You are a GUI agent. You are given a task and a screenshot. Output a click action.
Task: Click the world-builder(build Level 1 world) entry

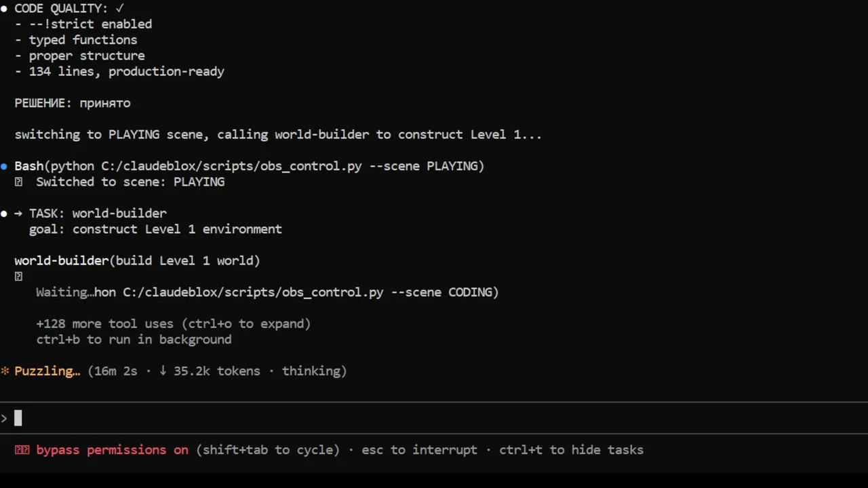coord(137,261)
